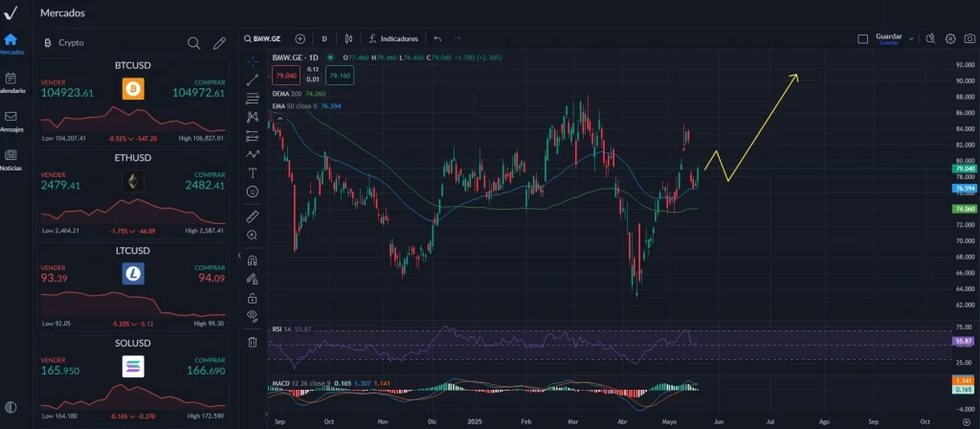Select the Elliott wave pattern tool
The width and height of the screenshot is (980, 429).
pos(253,154)
